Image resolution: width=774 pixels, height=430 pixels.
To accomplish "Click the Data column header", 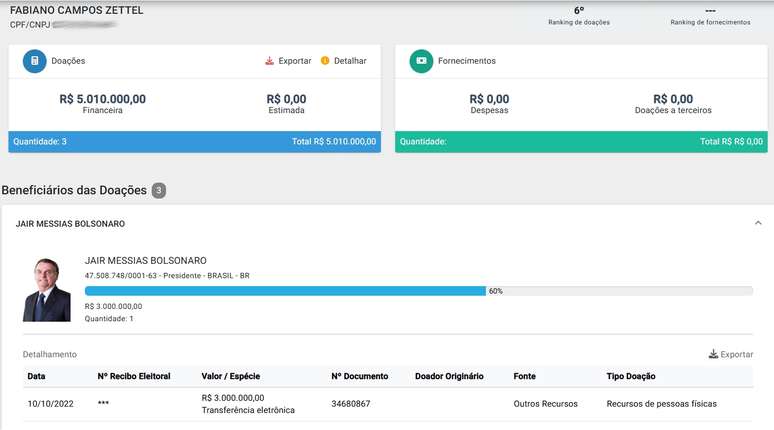I will tap(37, 376).
